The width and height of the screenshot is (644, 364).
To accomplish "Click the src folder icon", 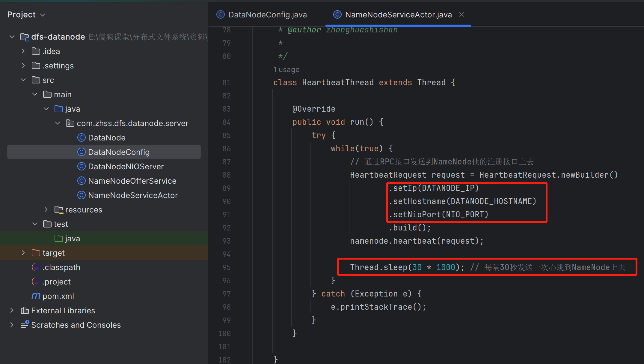I will coord(36,80).
